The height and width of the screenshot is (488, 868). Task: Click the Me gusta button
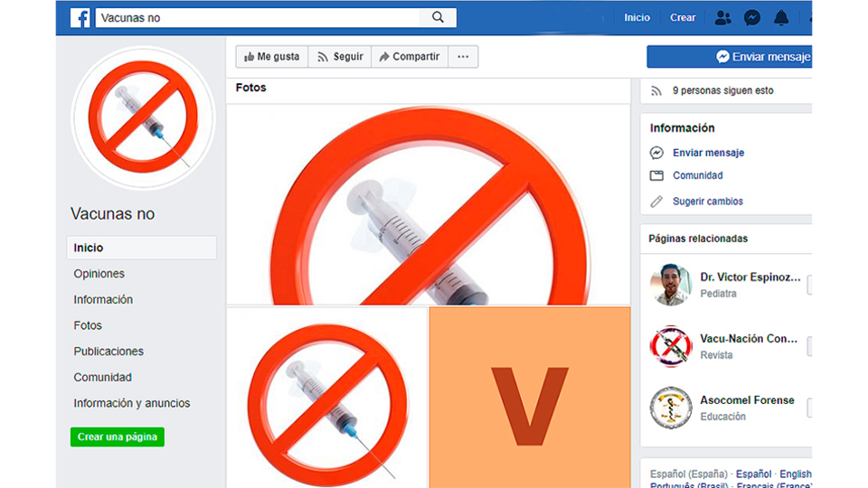(x=272, y=56)
